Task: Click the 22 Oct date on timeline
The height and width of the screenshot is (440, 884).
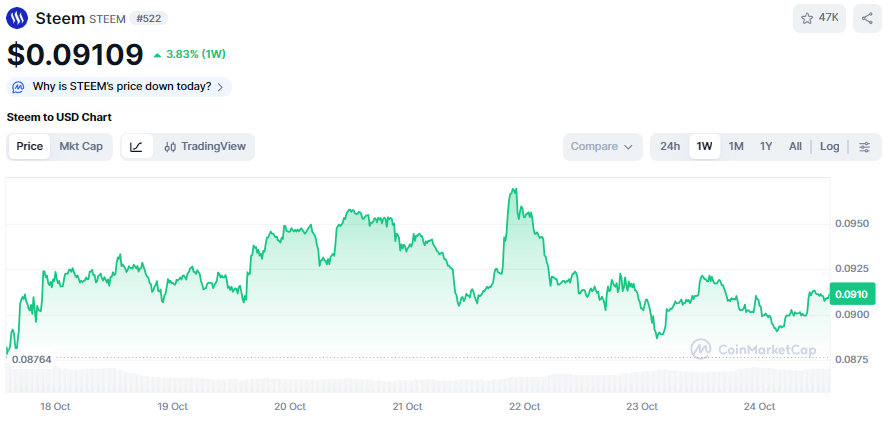Action: click(x=524, y=407)
